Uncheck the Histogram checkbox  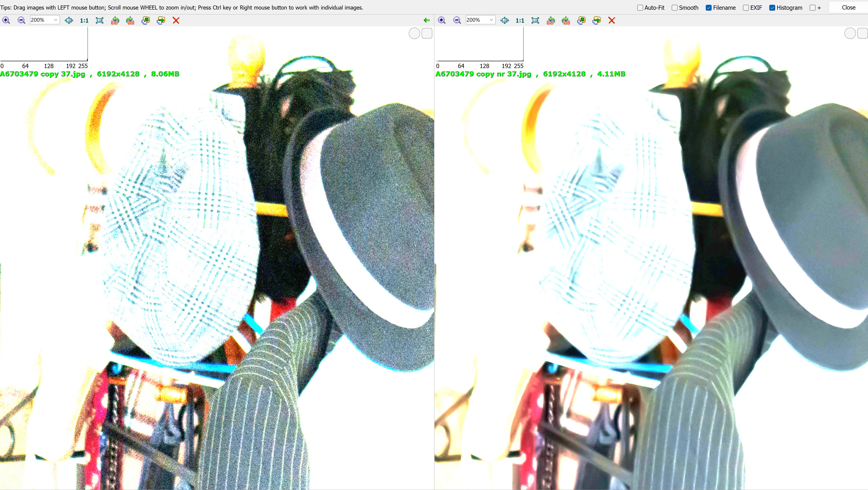tap(772, 8)
